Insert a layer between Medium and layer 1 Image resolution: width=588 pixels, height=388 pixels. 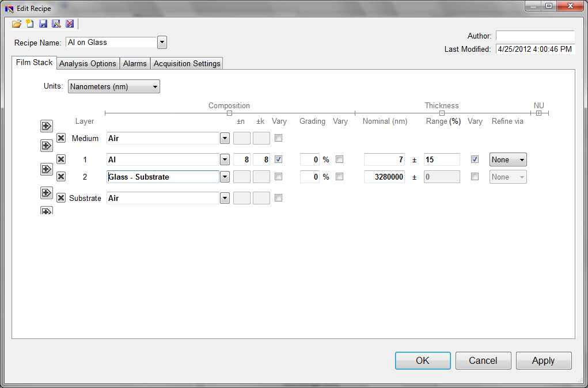[47, 146]
